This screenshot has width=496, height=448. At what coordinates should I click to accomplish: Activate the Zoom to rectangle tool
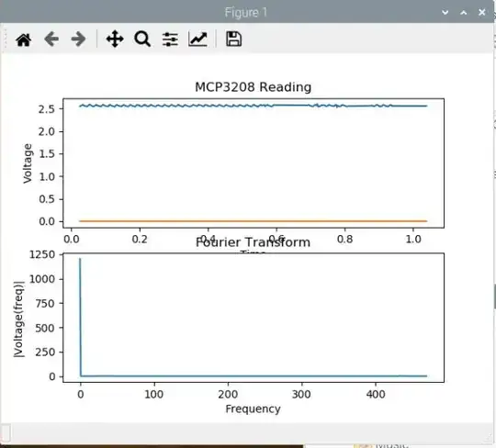pyautogui.click(x=142, y=39)
